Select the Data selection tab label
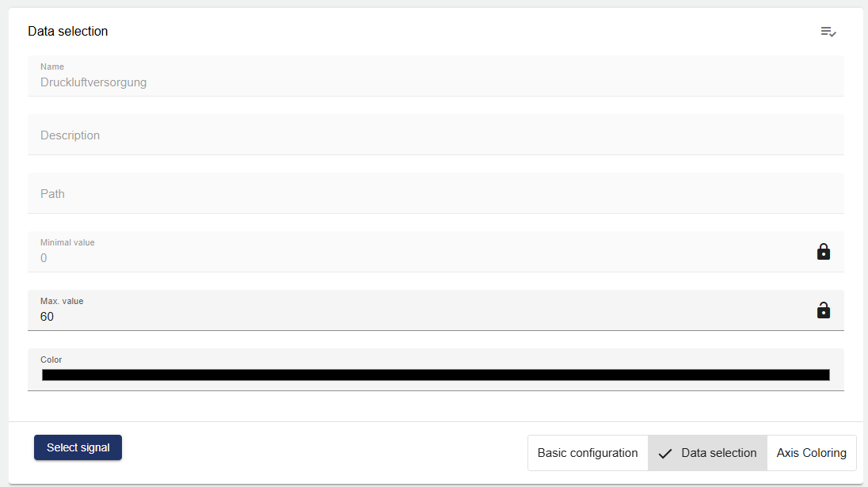This screenshot has width=868, height=487. [x=718, y=453]
